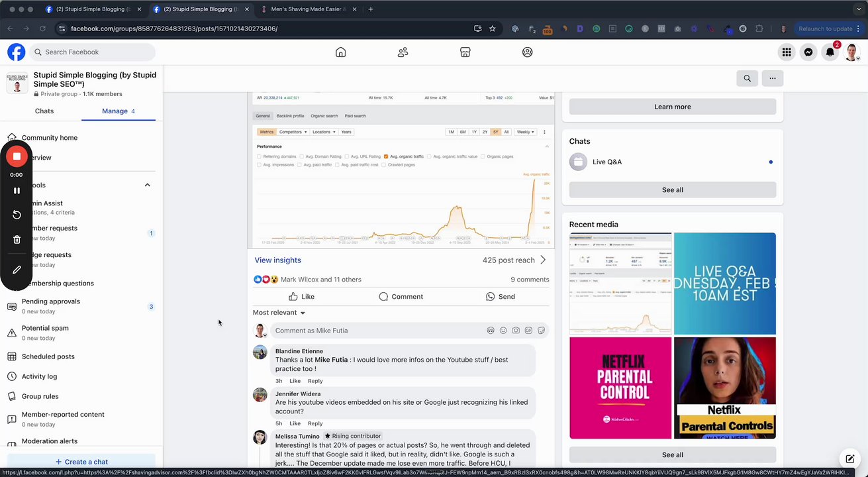The width and height of the screenshot is (868, 477).
Task: Click the emoji icon in comment box
Action: (x=503, y=331)
